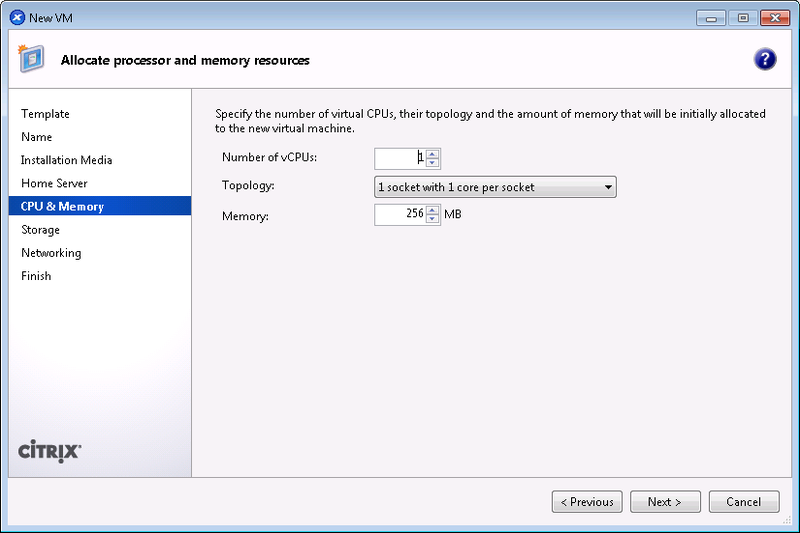The image size is (800, 533).
Task: Go to the Finish step
Action: (36, 276)
